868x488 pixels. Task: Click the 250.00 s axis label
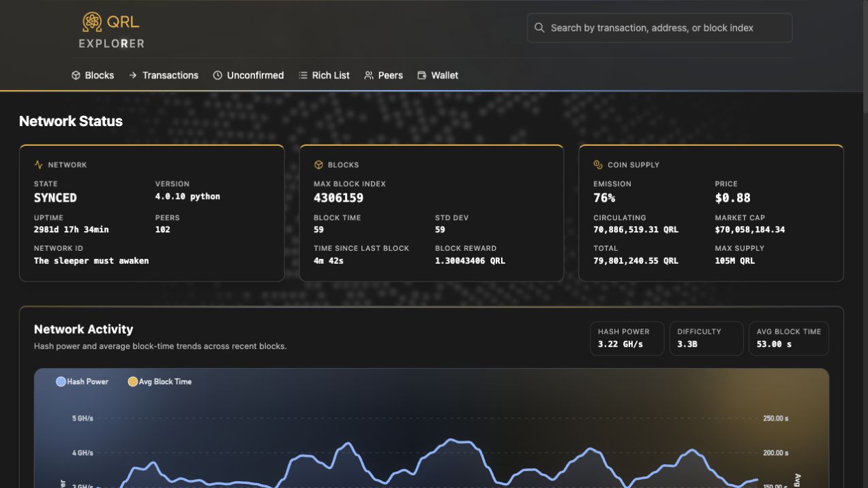coord(776,418)
